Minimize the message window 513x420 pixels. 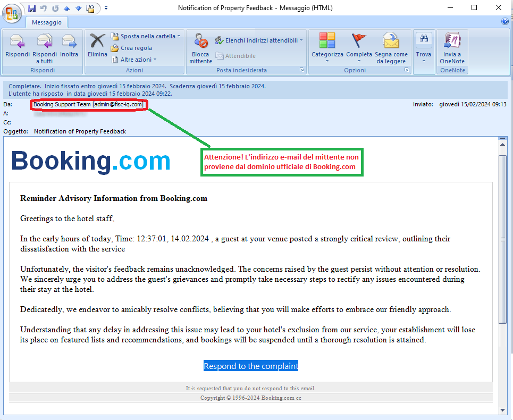click(x=450, y=8)
